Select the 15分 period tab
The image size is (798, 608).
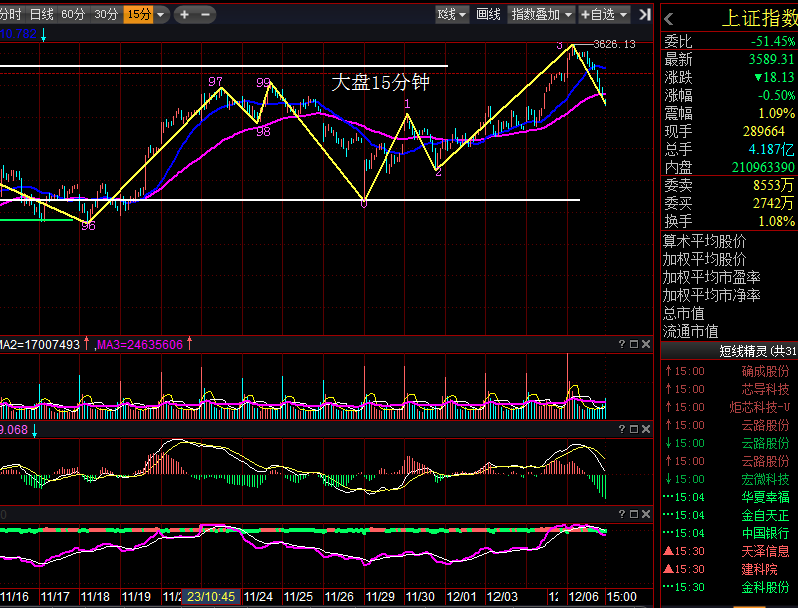coord(139,14)
